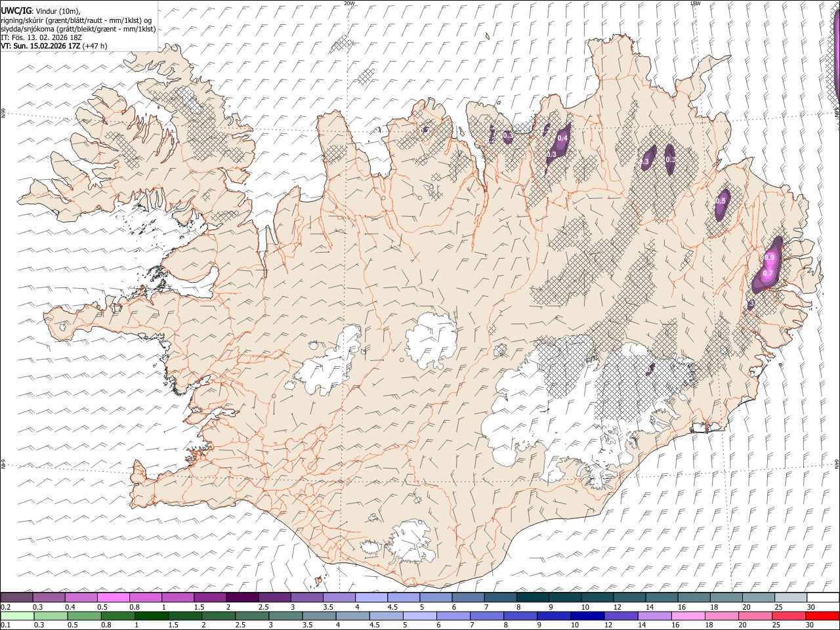The width and height of the screenshot is (840, 630).
Task: Select the lower legend swatch between 20 and 25
Action: [756, 616]
